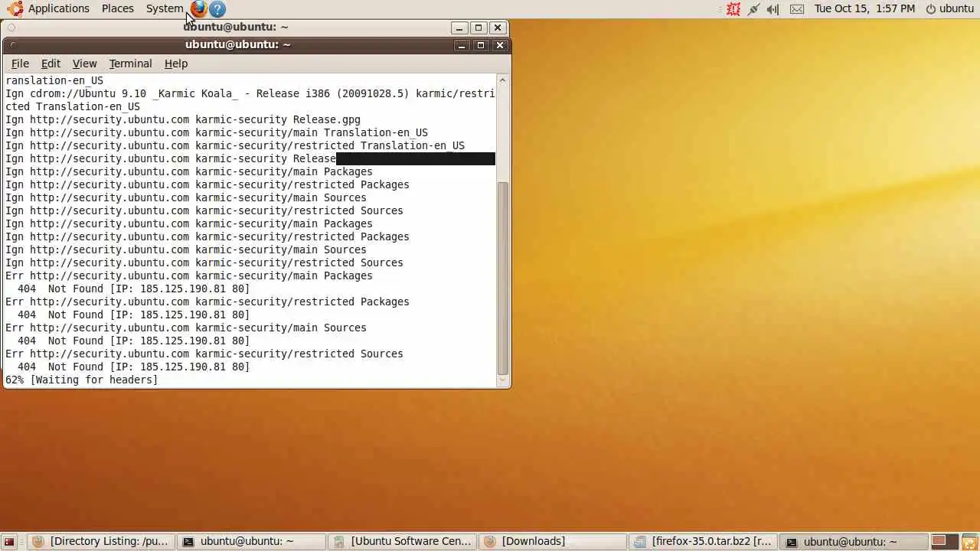Click 'Err' line for karmic-security/main Sources
Viewport: 980px width, 551px height.
(186, 328)
